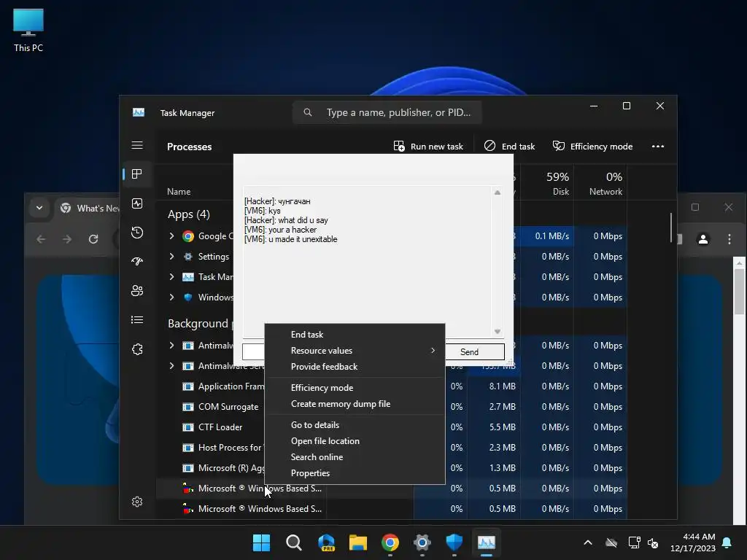Expand the Windows Security process group
Image resolution: width=747 pixels, height=560 pixels.
tap(171, 297)
